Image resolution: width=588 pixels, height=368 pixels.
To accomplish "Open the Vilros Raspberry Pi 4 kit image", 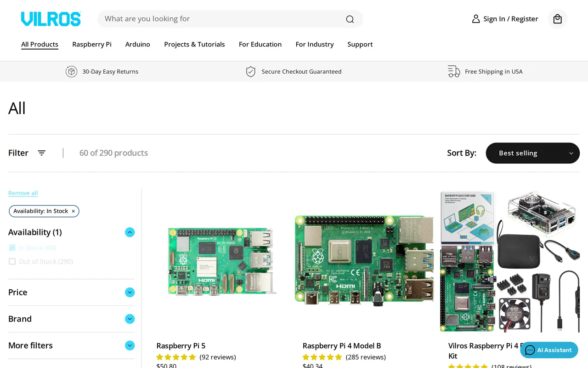I will click(x=510, y=261).
